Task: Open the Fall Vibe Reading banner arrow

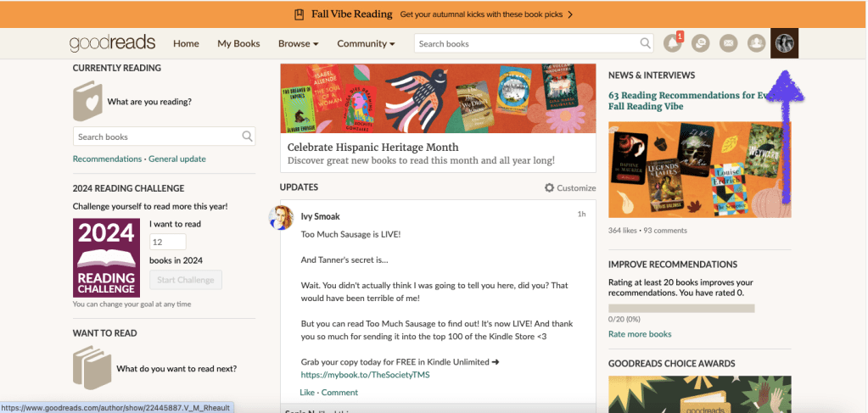Action: (570, 14)
